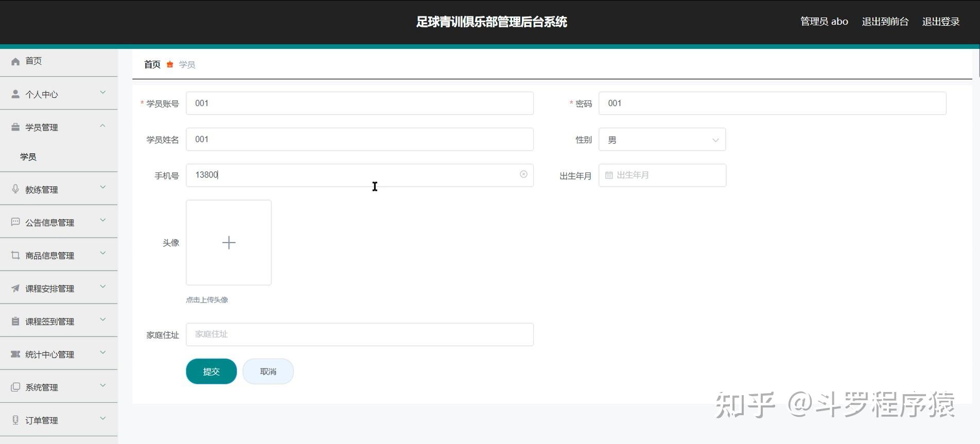Open the 课程签到管理 sidebar menu

point(59,321)
